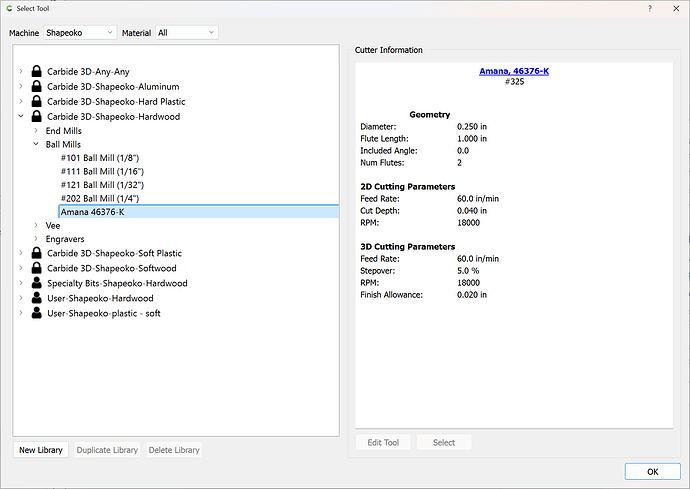Select #121 Ball Mill (1/32")

[x=103, y=185]
